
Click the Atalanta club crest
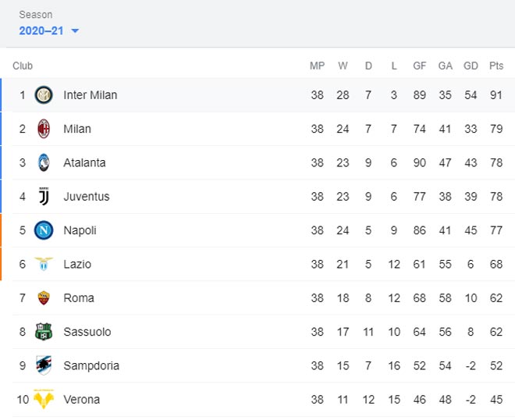click(44, 162)
